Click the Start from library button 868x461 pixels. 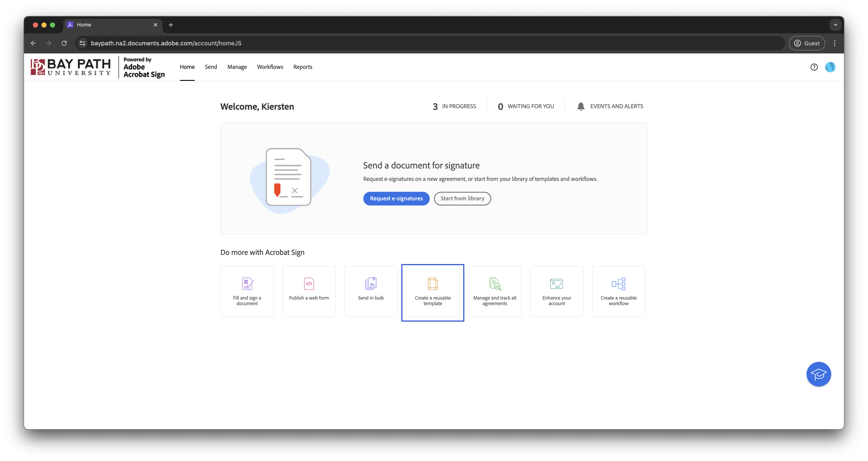click(462, 198)
